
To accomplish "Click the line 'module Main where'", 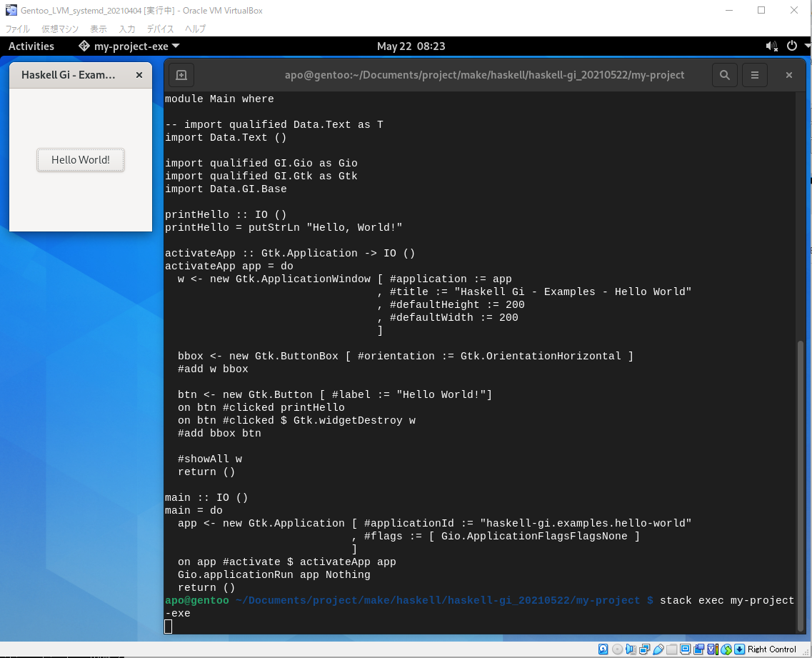I will coord(219,99).
